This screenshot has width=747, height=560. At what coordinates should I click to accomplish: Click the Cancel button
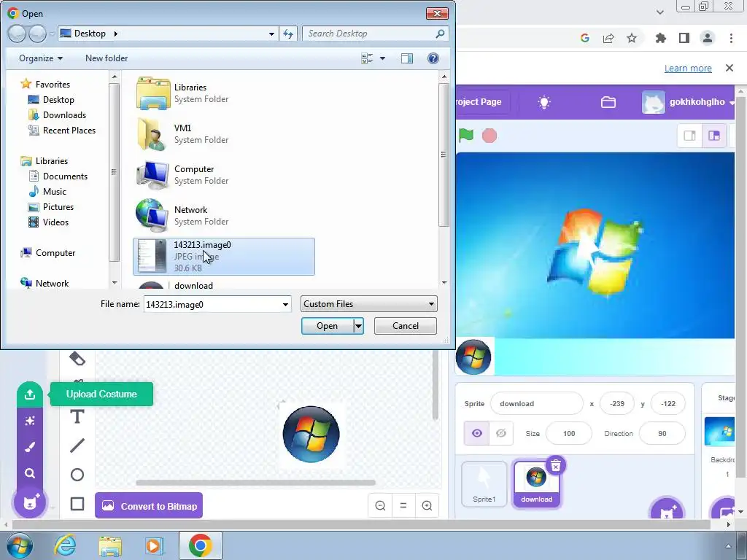pyautogui.click(x=406, y=326)
